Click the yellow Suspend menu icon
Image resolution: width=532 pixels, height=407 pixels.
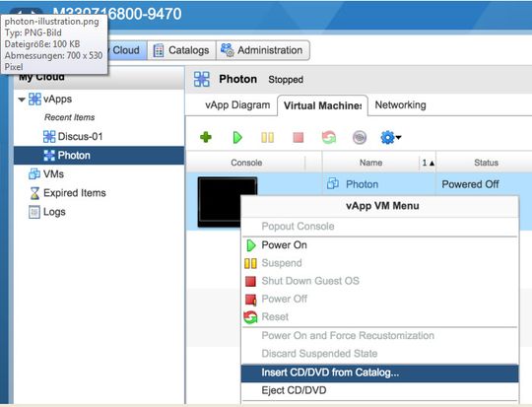250,263
